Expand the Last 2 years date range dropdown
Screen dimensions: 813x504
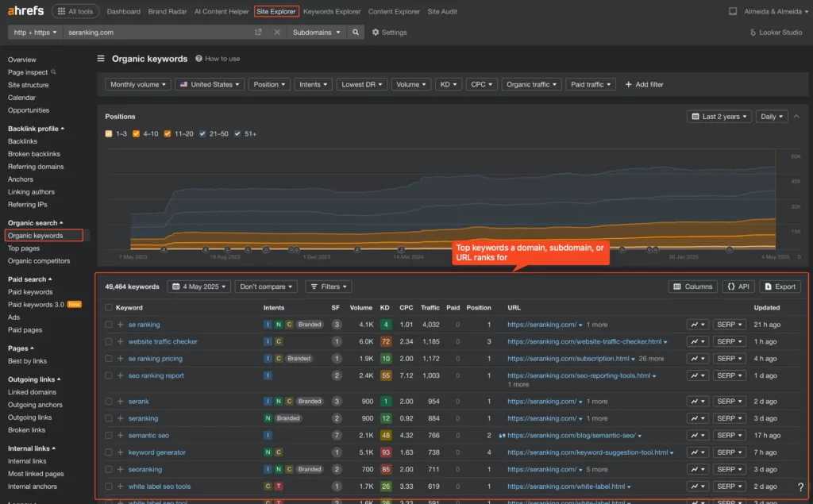[719, 117]
